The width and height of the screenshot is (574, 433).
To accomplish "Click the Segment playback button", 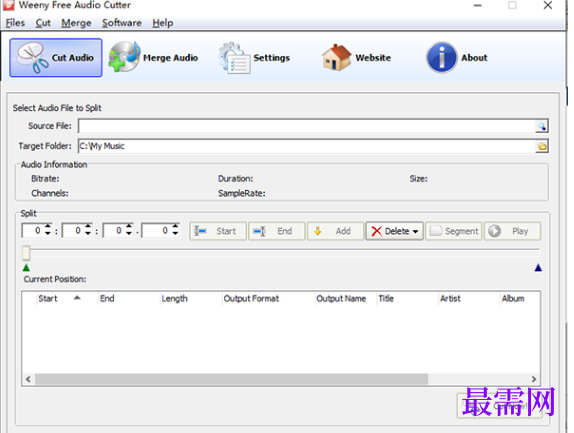I will point(454,231).
